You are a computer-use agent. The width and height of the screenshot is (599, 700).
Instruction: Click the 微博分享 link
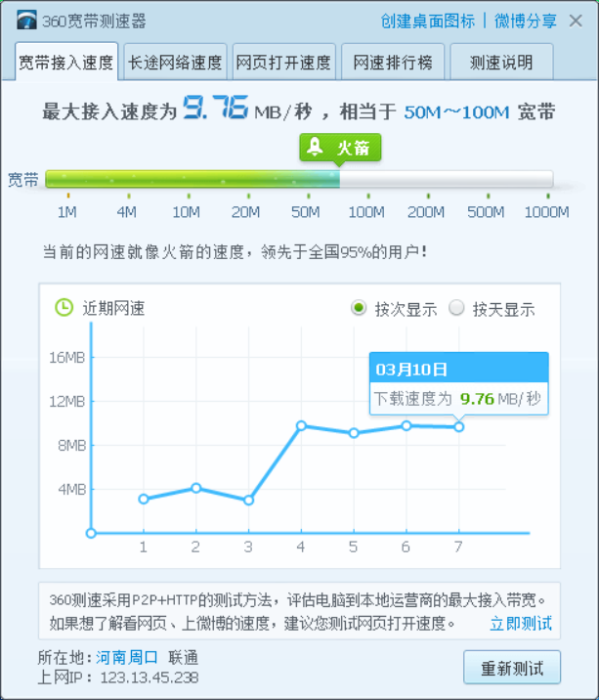[526, 21]
